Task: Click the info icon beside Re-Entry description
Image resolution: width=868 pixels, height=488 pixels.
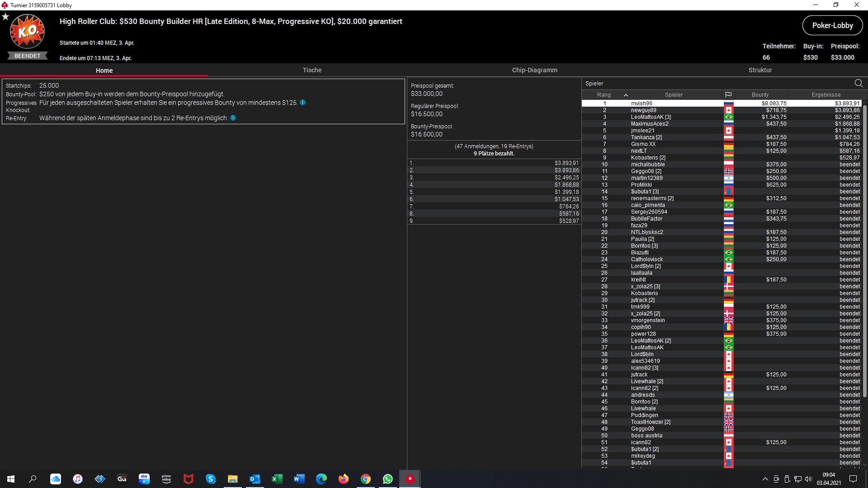Action: [x=233, y=118]
